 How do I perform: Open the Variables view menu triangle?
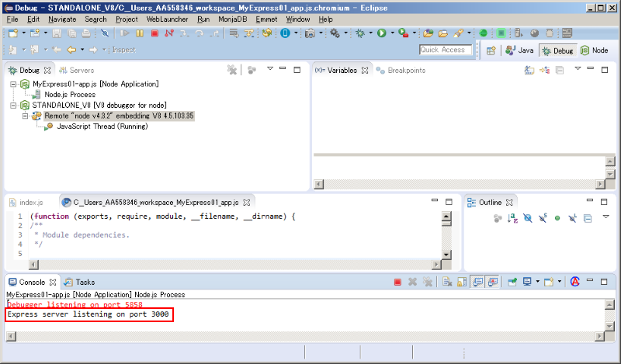pos(578,68)
